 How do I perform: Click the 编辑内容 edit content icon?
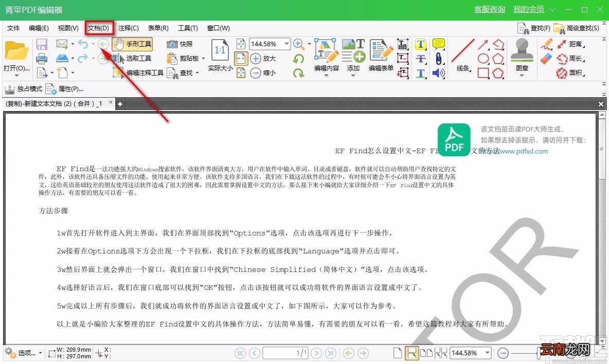click(x=326, y=54)
